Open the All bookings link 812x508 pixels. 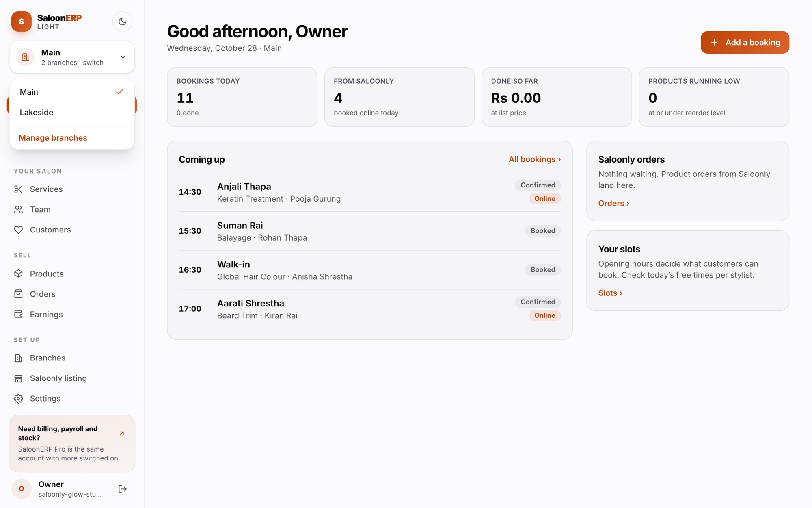(x=534, y=159)
